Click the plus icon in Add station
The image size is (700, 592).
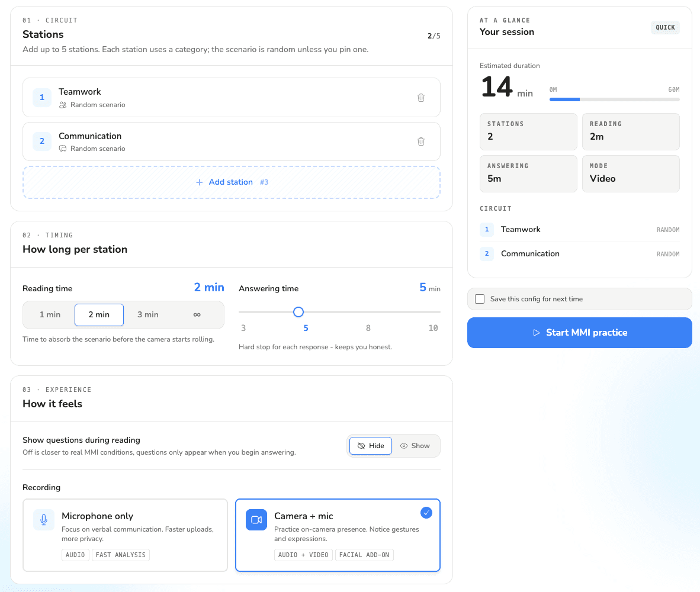tap(200, 182)
